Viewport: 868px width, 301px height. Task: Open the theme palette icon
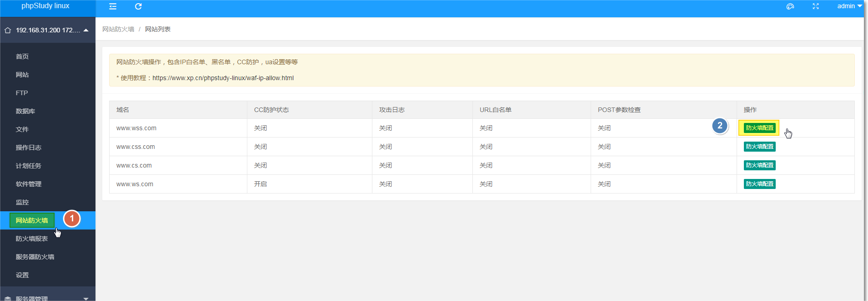pyautogui.click(x=790, y=6)
